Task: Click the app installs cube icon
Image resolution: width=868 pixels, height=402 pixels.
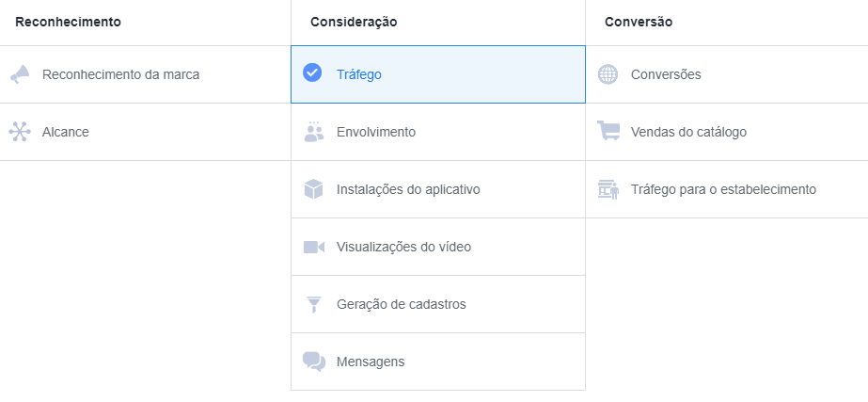Action: coord(313,189)
